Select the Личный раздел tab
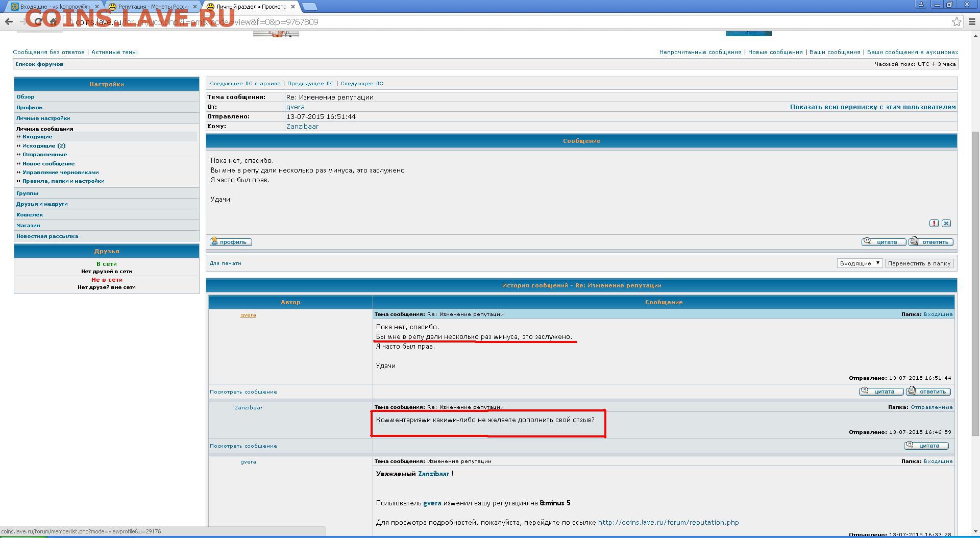The image size is (980, 538). coord(250,7)
